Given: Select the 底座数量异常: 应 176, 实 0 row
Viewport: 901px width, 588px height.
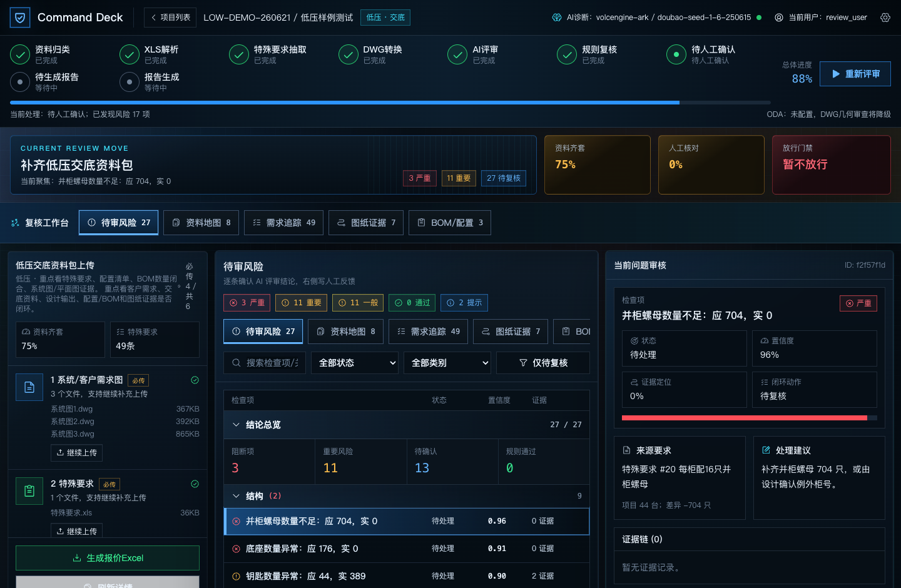Looking at the screenshot, I should tap(407, 549).
